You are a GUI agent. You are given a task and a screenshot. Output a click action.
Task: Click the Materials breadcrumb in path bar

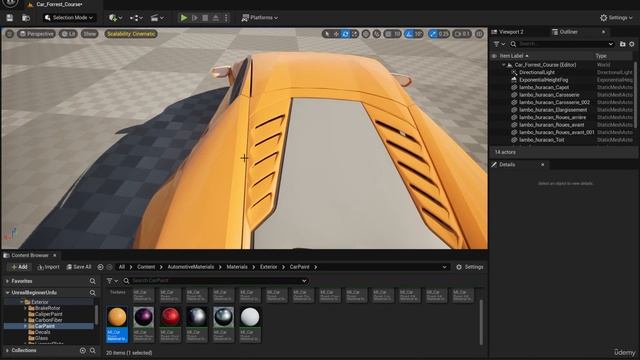(237, 267)
